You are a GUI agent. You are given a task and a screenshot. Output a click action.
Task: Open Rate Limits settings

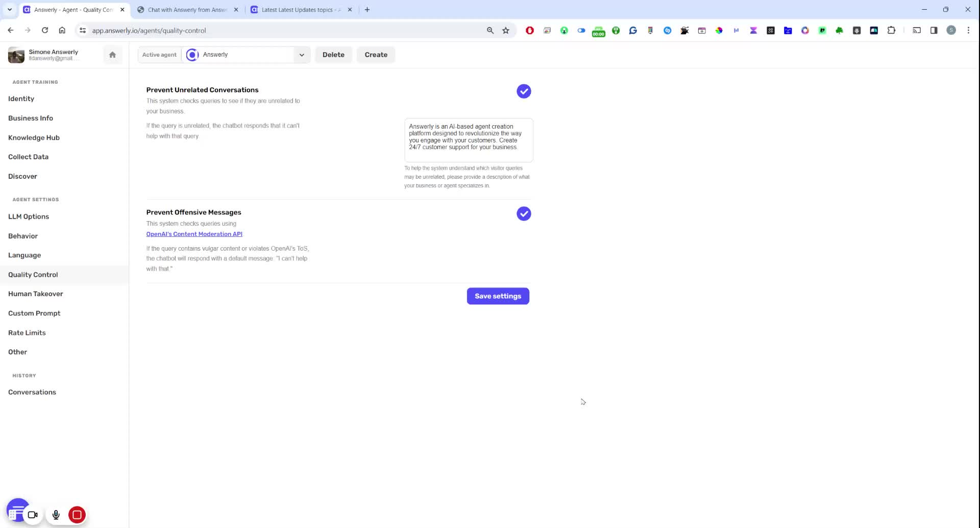tap(27, 332)
